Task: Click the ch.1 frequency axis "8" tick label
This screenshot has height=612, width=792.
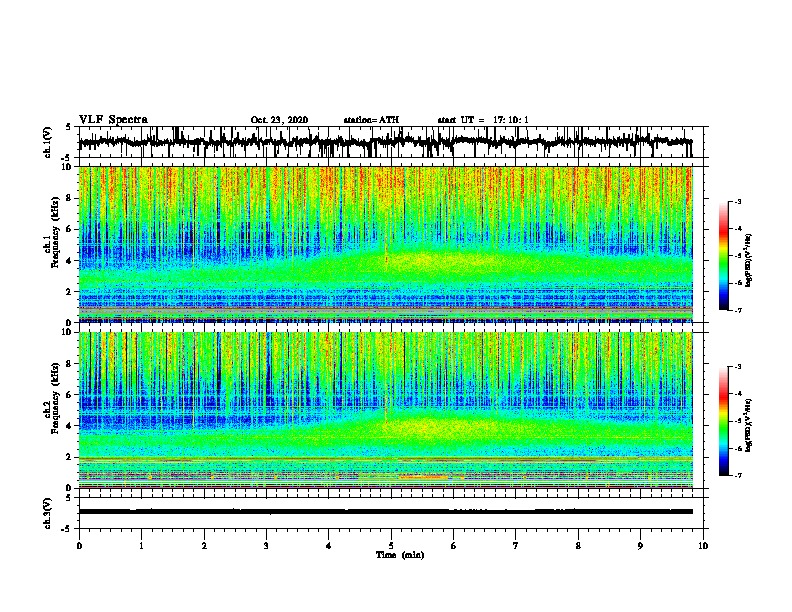Action: coord(70,198)
